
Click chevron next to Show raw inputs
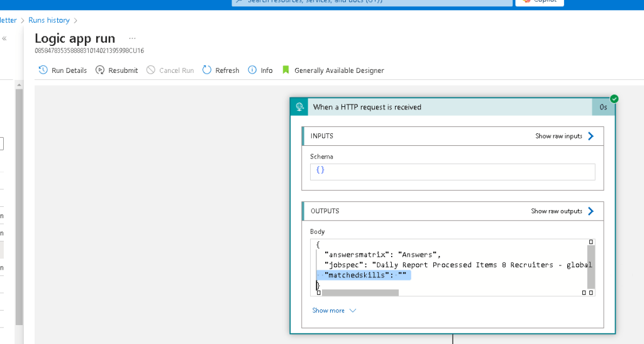tap(591, 136)
